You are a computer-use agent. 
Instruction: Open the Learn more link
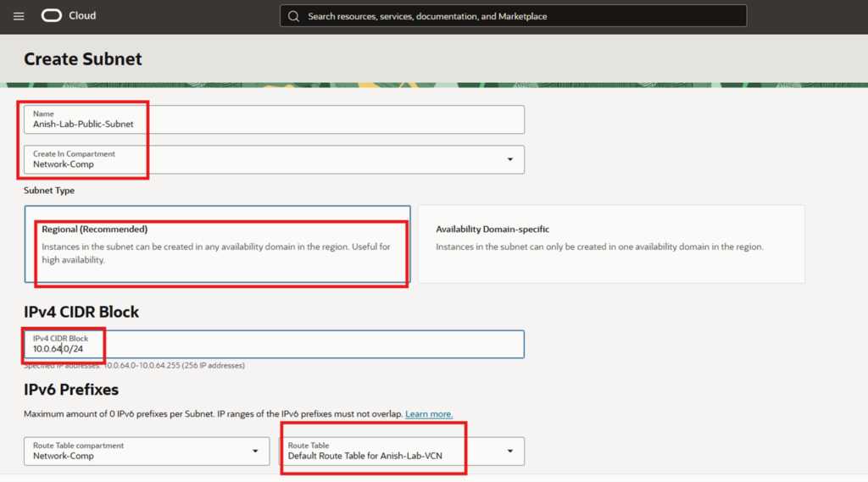[429, 414]
